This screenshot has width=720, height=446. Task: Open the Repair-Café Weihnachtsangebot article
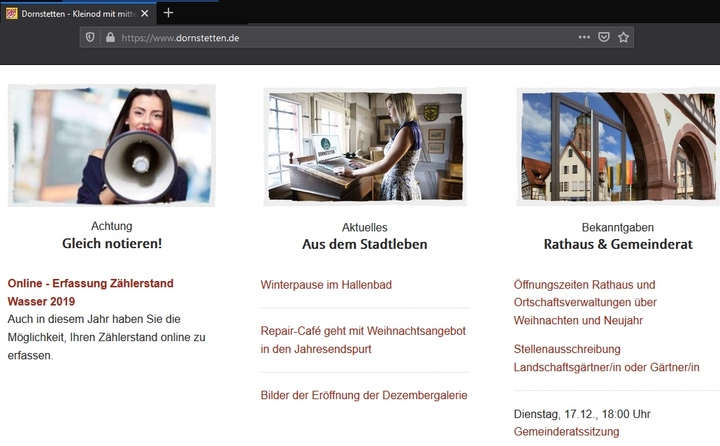point(363,339)
